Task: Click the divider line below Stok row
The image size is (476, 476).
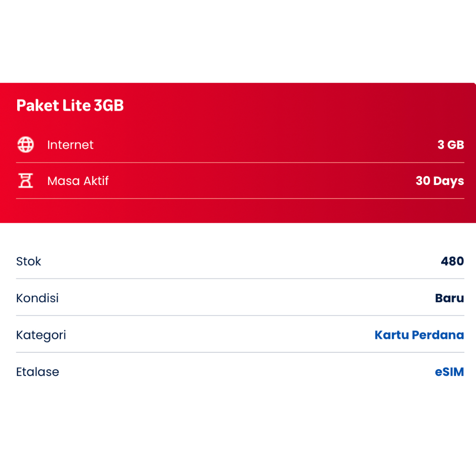Action: pyautogui.click(x=240, y=278)
